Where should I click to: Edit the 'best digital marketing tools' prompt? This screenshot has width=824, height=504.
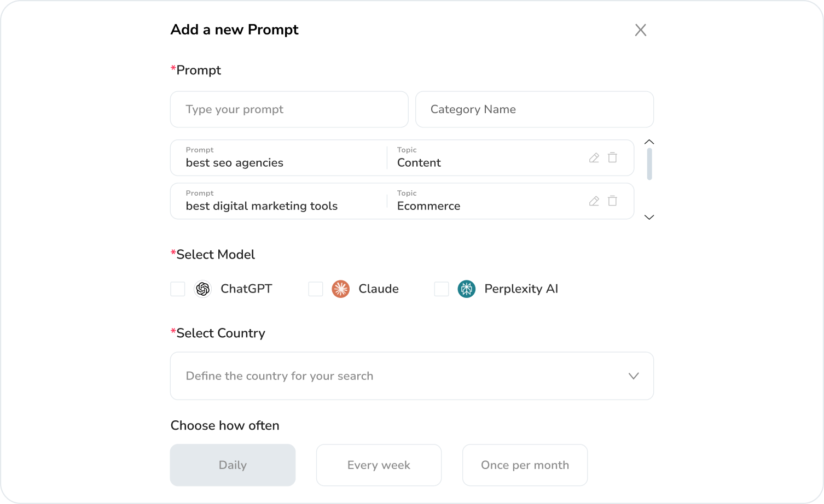(x=594, y=201)
